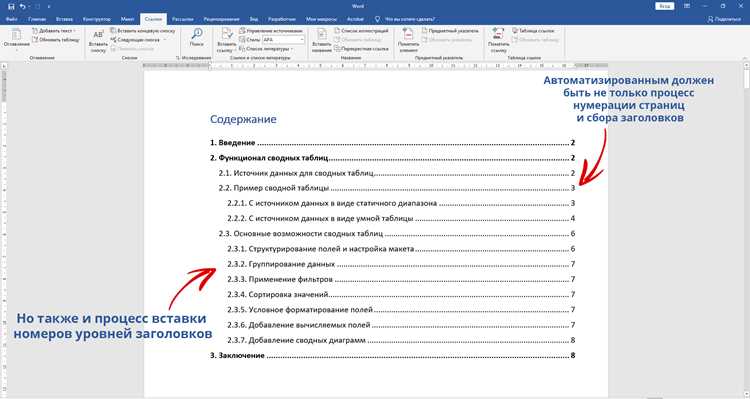Screen dimensions: 750x399
Task: Switch to the Главная tab
Action: point(37,19)
